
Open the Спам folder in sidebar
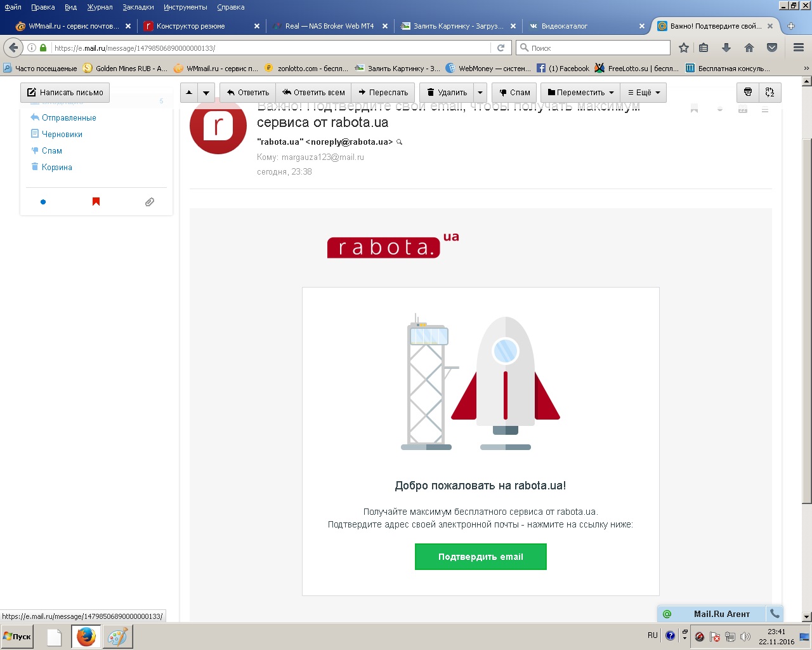click(52, 150)
